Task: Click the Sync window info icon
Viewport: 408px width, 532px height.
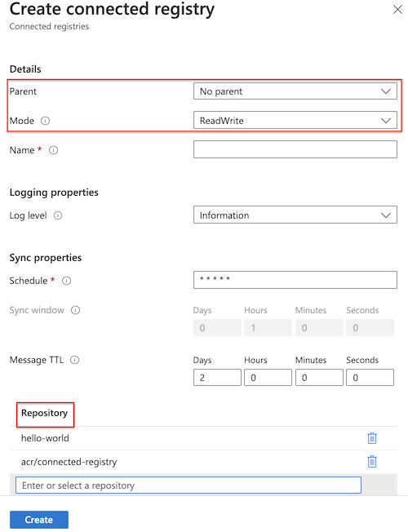Action: (x=75, y=310)
